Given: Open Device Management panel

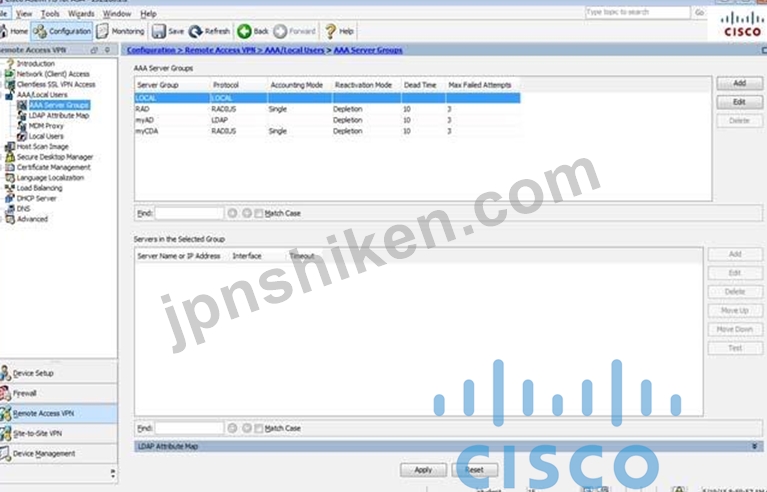Looking at the screenshot, I should click(59, 453).
